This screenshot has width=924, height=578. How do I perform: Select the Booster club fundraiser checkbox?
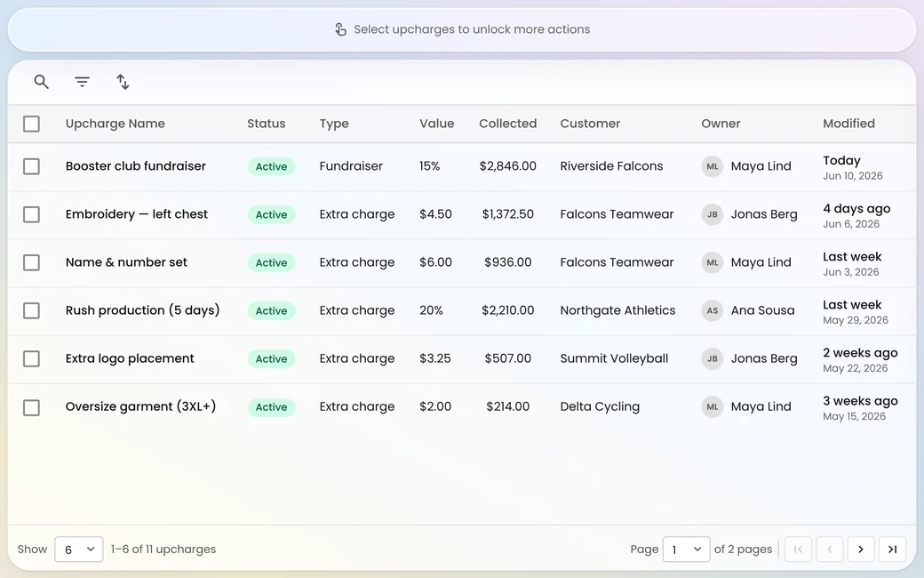coord(31,166)
